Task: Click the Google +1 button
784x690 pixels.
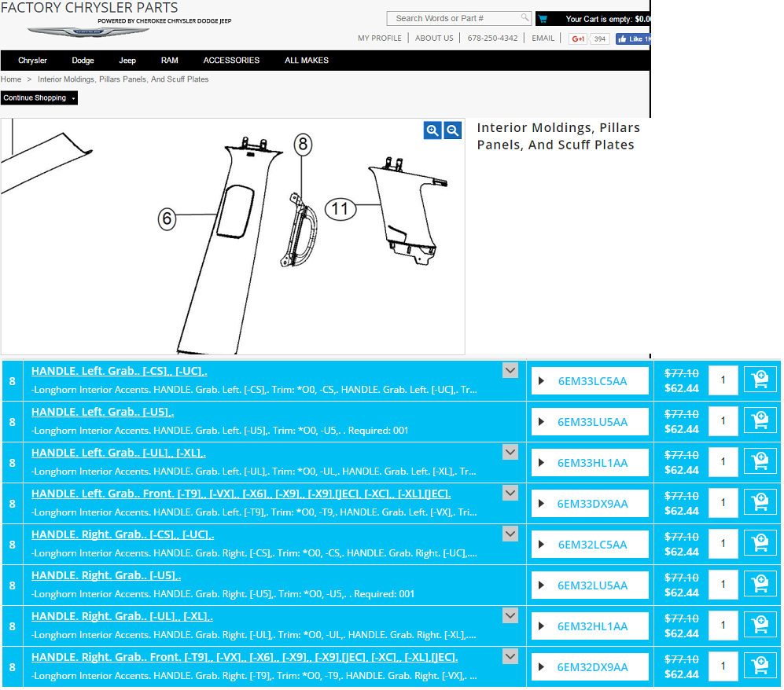Action: click(578, 39)
